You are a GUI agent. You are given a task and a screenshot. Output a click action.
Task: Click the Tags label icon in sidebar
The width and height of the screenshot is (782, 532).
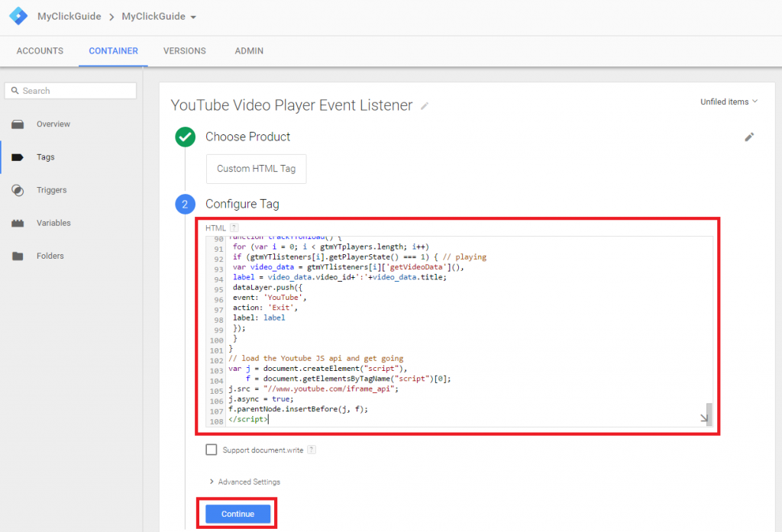point(18,157)
